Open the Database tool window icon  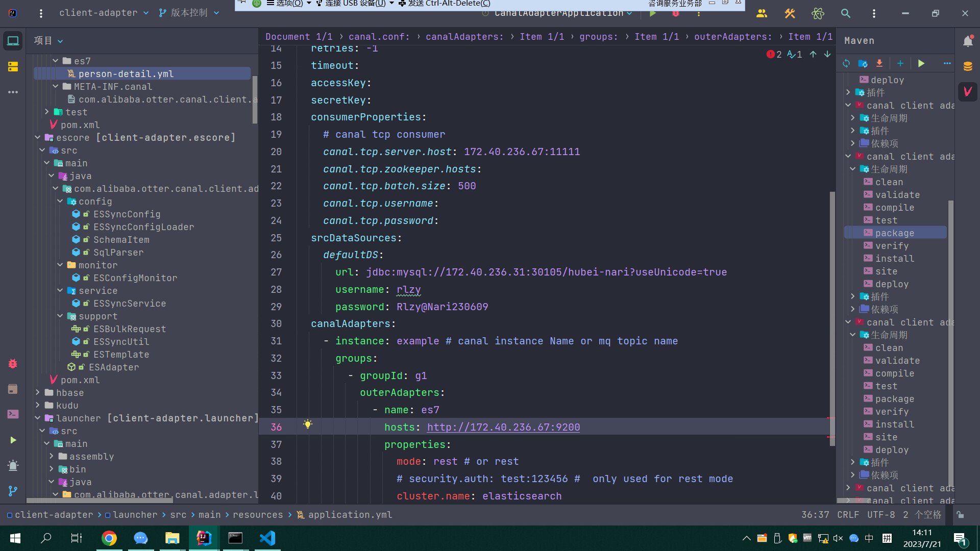[x=968, y=66]
